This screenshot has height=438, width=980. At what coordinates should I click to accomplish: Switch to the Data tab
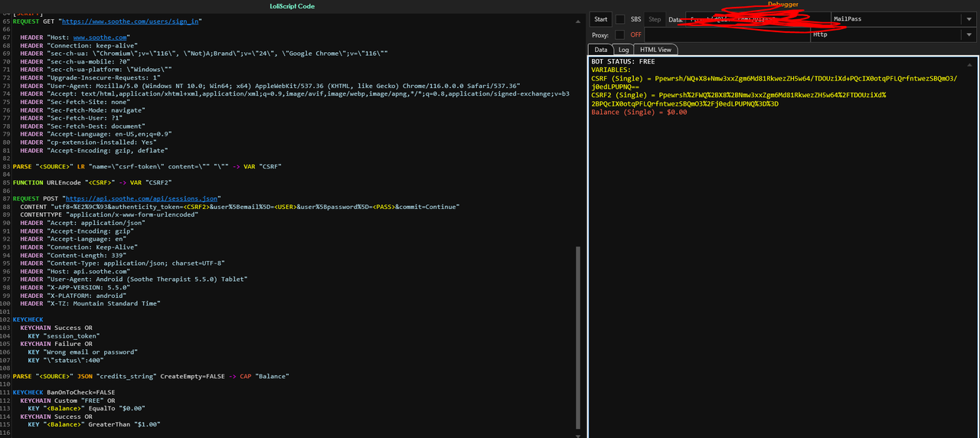(x=602, y=50)
